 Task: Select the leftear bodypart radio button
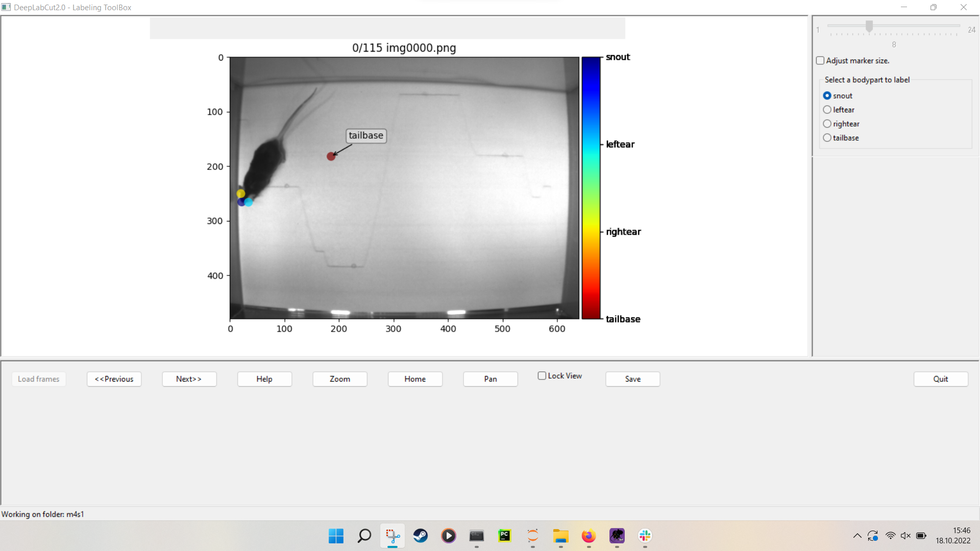827,109
